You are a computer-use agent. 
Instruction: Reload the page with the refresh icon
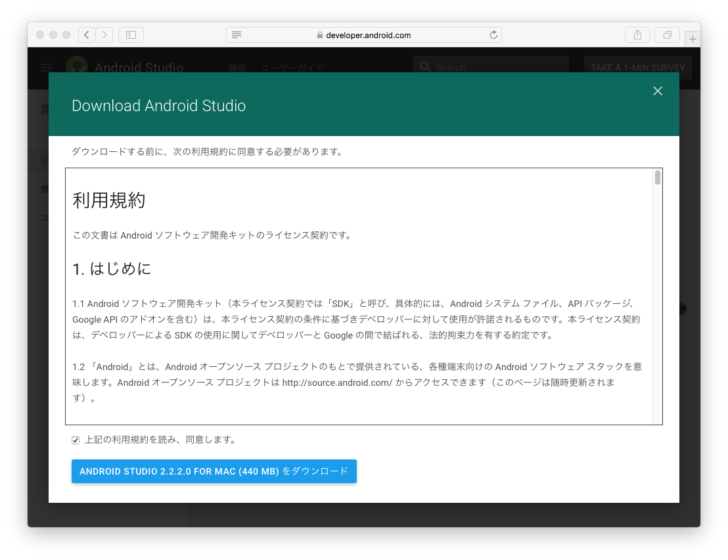tap(493, 35)
